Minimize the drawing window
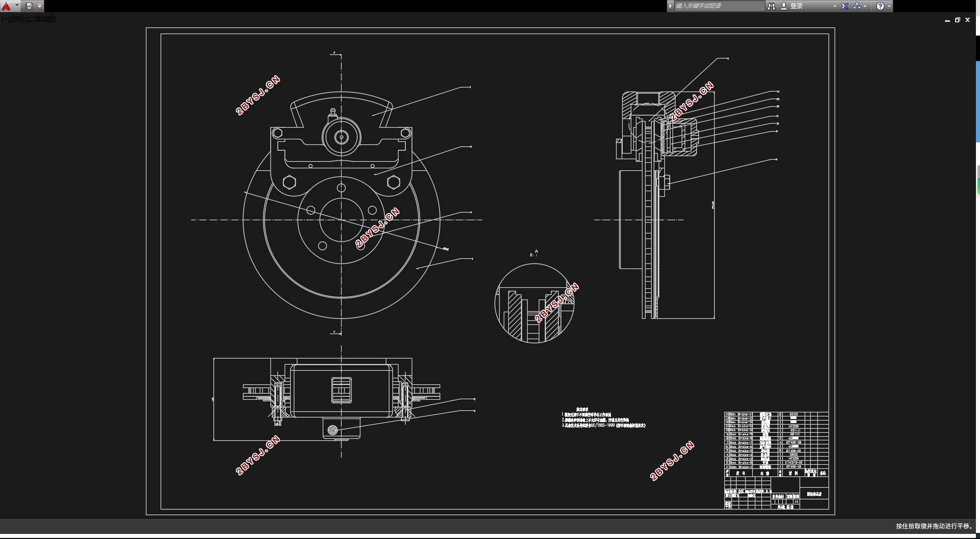The image size is (980, 539). (x=947, y=20)
